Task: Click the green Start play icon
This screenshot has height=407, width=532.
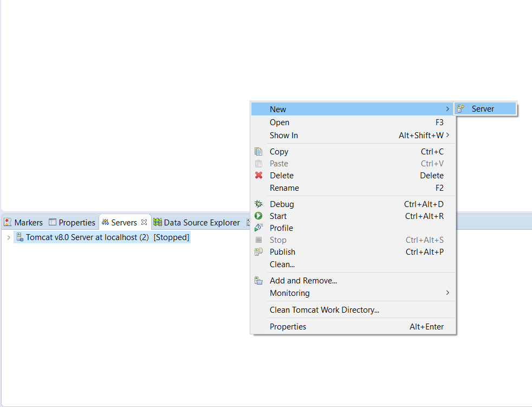Action: [x=258, y=216]
